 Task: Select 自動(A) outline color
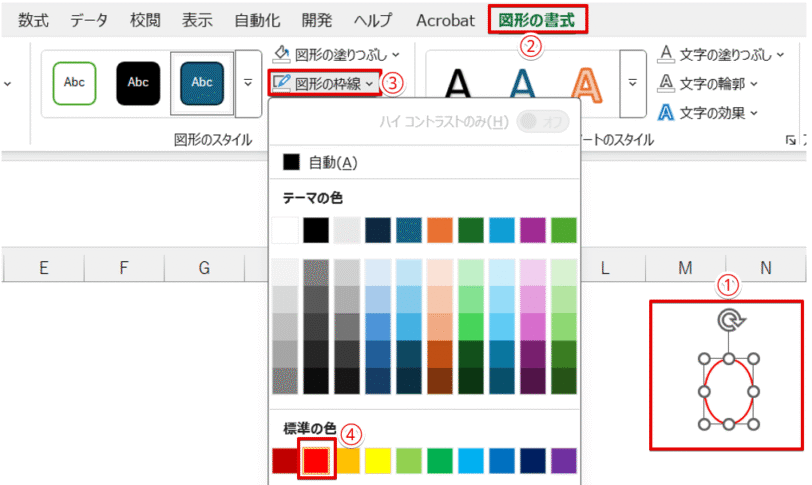tap(425, 163)
